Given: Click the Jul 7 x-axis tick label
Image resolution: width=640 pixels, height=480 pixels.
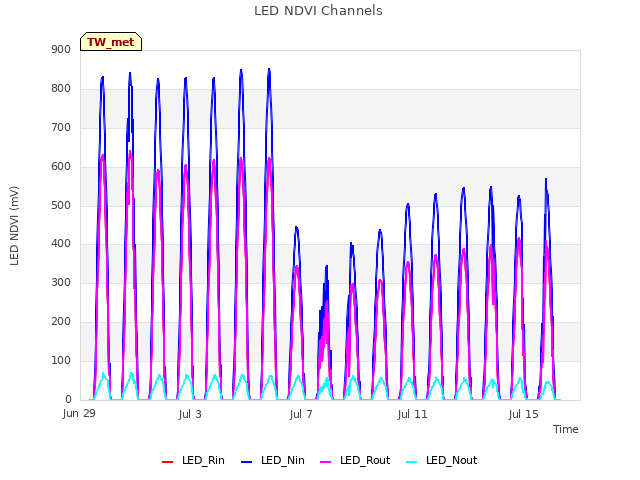Looking at the screenshot, I should [x=301, y=414].
